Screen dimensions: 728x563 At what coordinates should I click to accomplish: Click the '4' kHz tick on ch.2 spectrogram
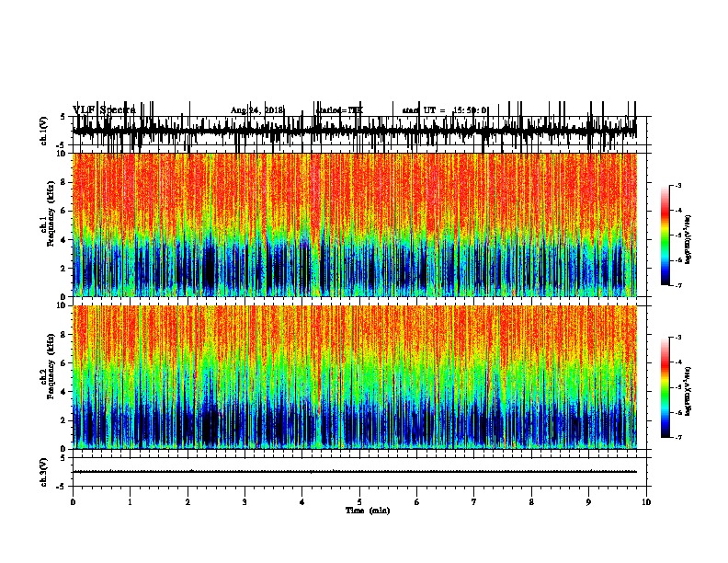tap(63, 392)
